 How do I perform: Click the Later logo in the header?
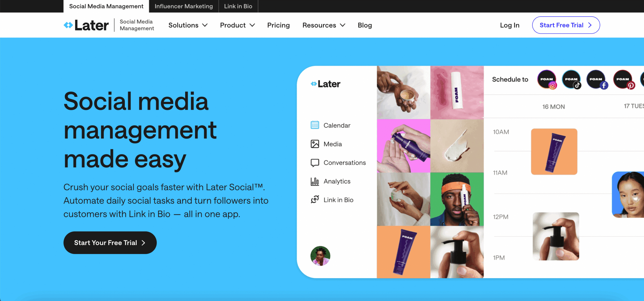pos(86,25)
